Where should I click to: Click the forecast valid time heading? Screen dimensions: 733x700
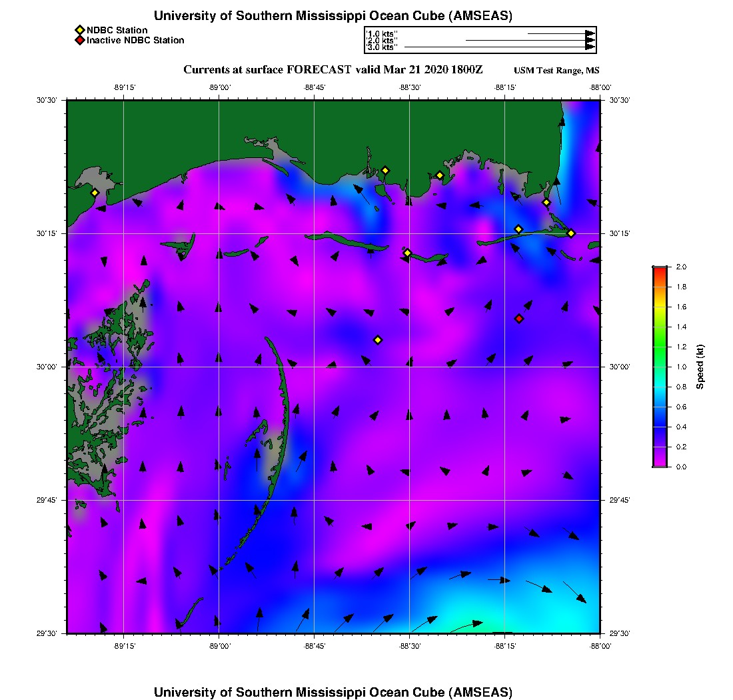tap(333, 70)
